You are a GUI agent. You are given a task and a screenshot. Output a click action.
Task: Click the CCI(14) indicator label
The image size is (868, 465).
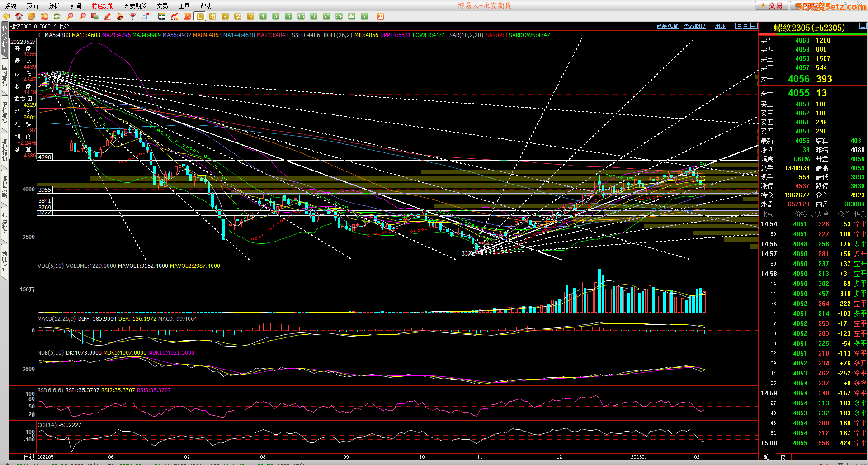click(47, 425)
